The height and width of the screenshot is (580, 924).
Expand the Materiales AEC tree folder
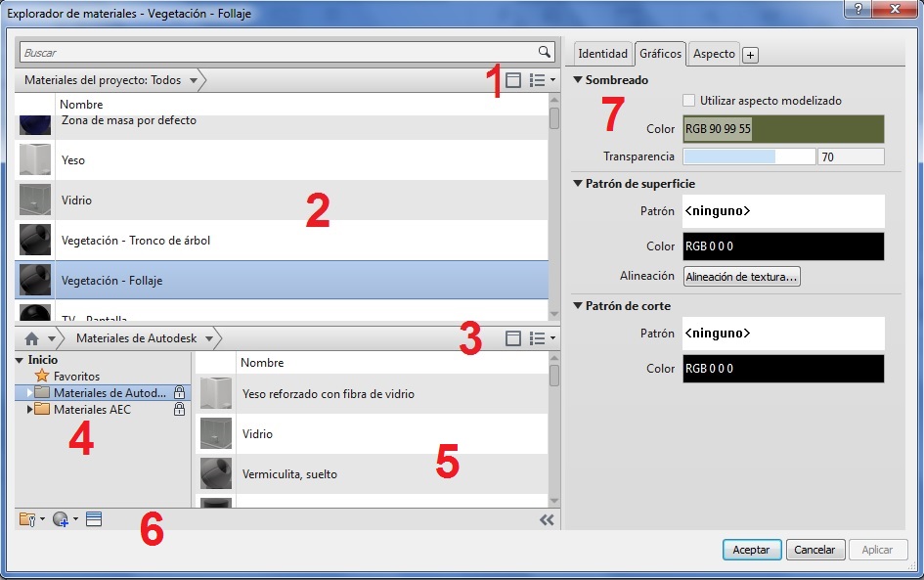click(x=29, y=410)
